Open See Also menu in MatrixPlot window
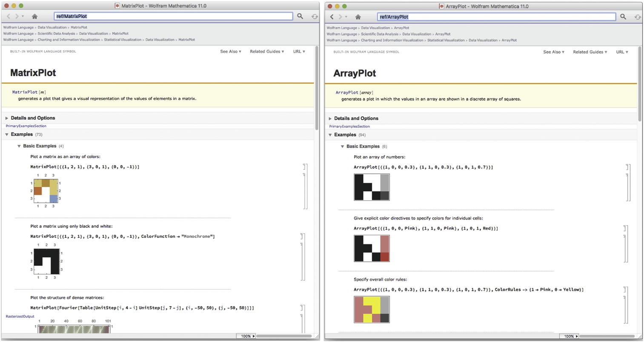Image resolution: width=644 pixels, height=342 pixels. pos(231,51)
